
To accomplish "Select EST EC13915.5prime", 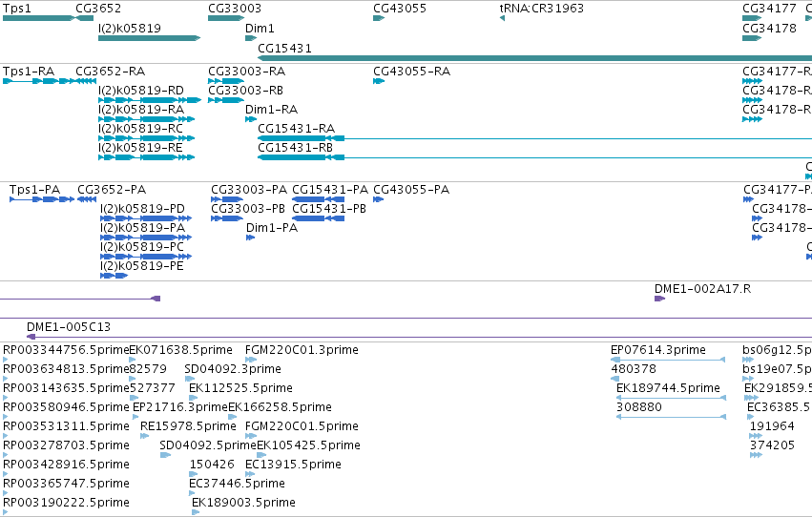I will pos(294,465).
